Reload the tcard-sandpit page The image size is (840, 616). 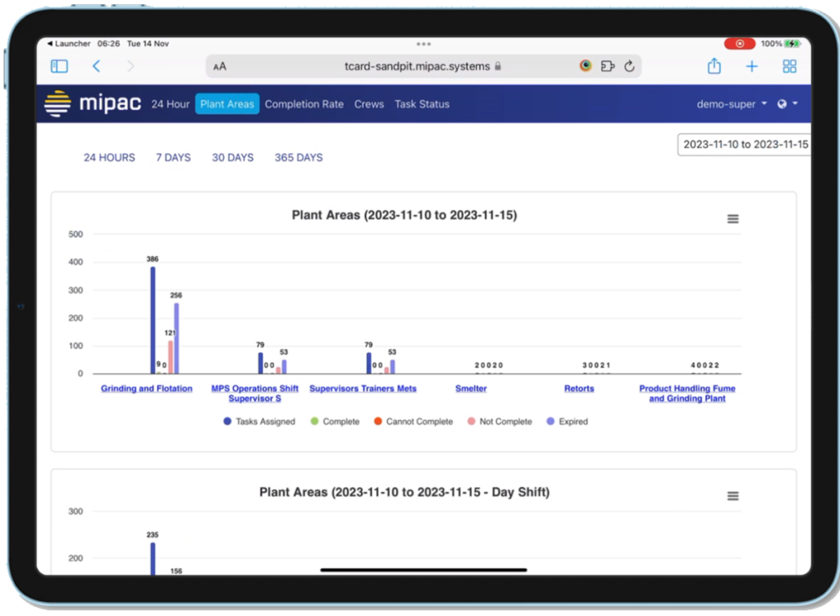pyautogui.click(x=629, y=66)
